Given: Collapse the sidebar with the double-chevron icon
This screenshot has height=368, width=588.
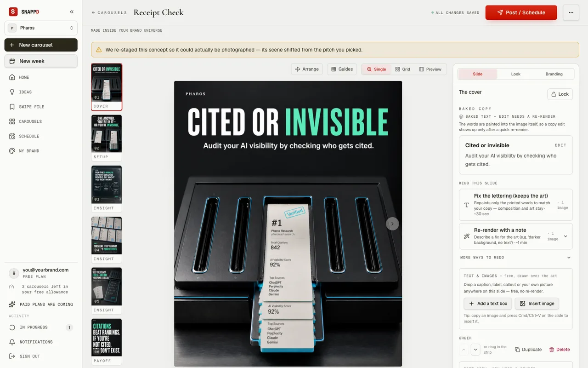Looking at the screenshot, I should pos(72,12).
